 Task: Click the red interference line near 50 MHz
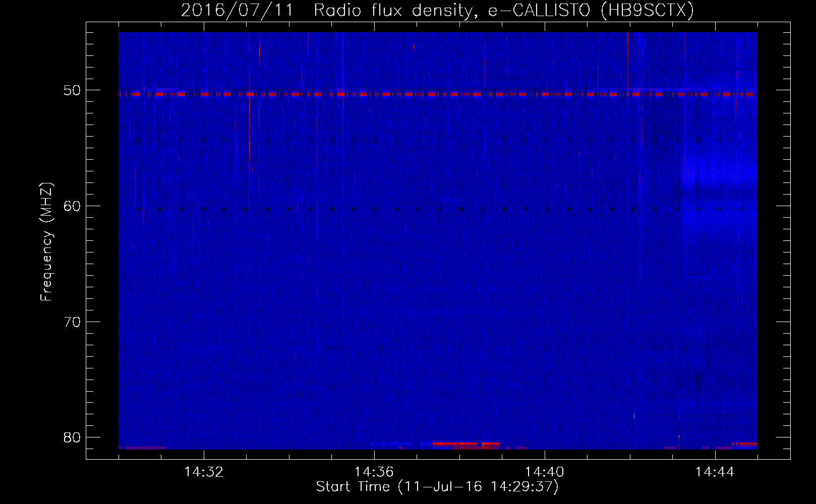point(438,94)
